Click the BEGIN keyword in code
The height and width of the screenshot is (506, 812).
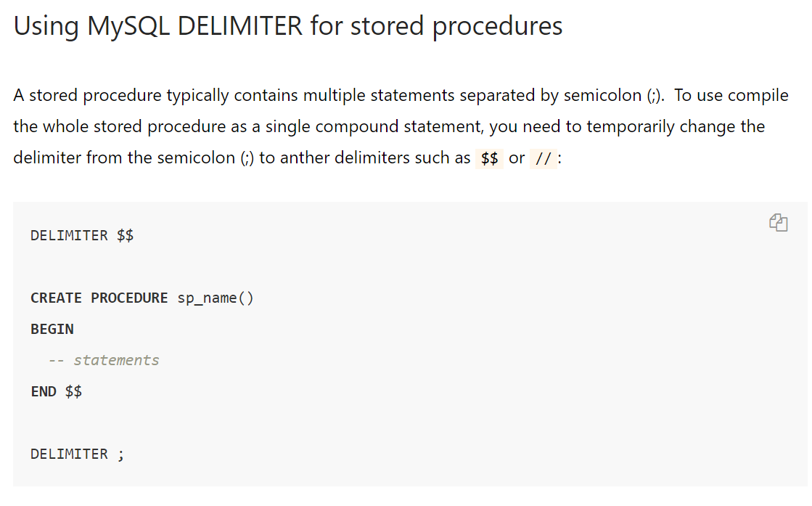pyautogui.click(x=52, y=329)
